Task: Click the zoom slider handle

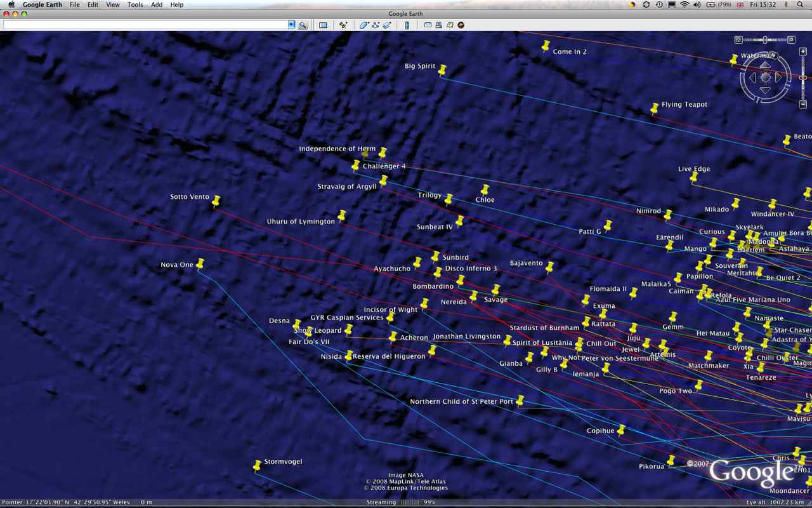Action: pos(802,77)
